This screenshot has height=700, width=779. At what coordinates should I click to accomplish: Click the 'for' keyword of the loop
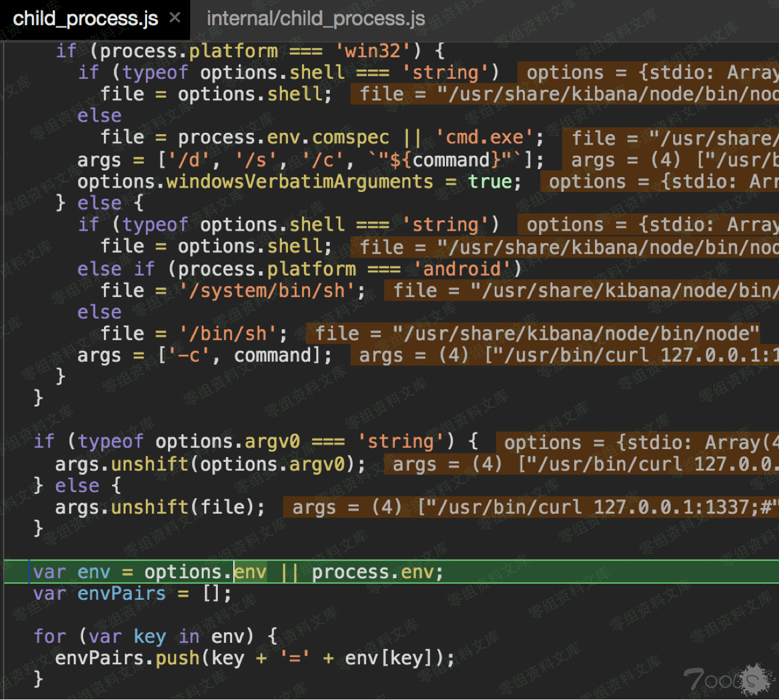pos(50,636)
